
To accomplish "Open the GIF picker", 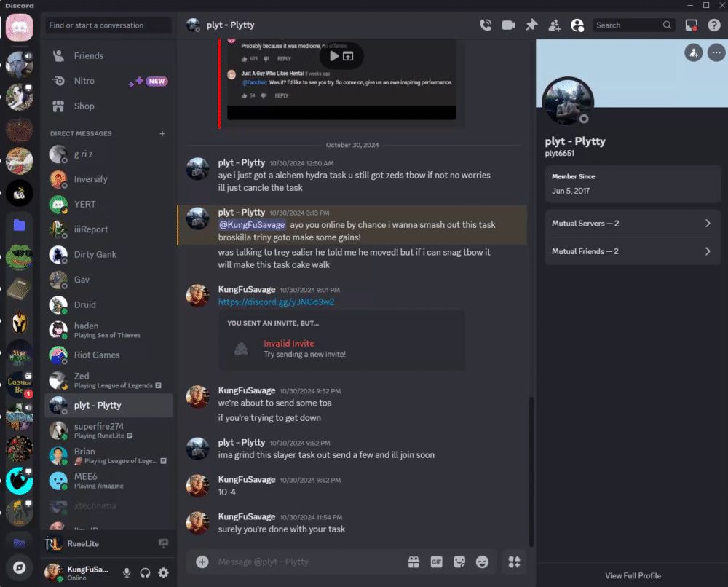I will coord(436,562).
